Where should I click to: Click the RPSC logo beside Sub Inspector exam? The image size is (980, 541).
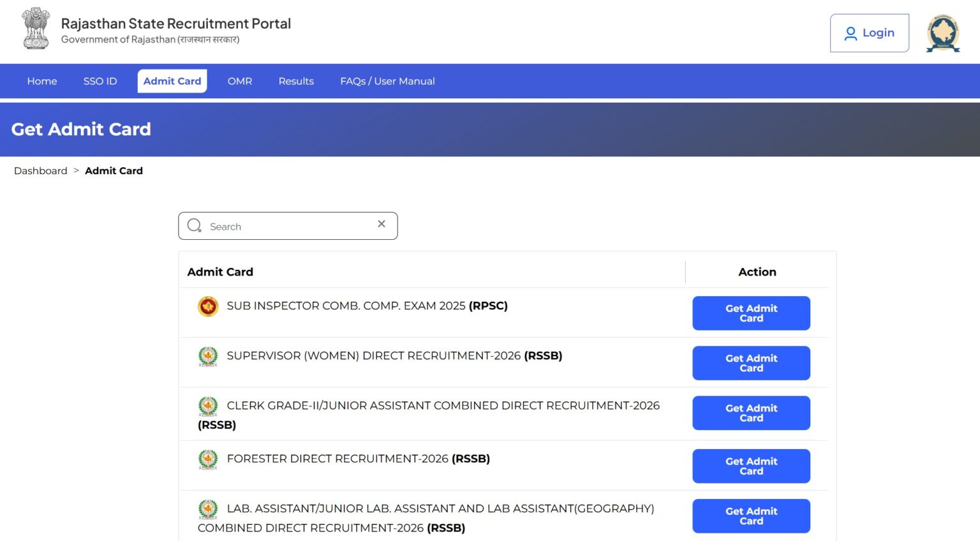pyautogui.click(x=208, y=307)
